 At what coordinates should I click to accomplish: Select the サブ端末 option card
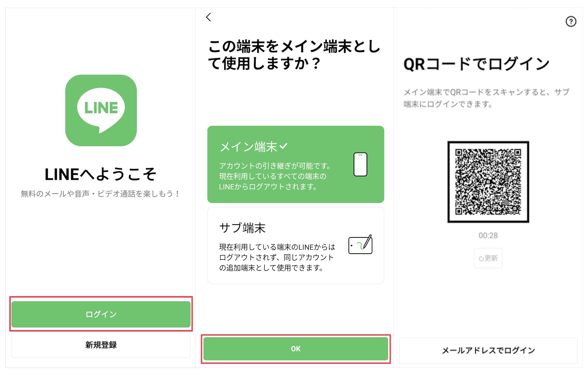(296, 246)
